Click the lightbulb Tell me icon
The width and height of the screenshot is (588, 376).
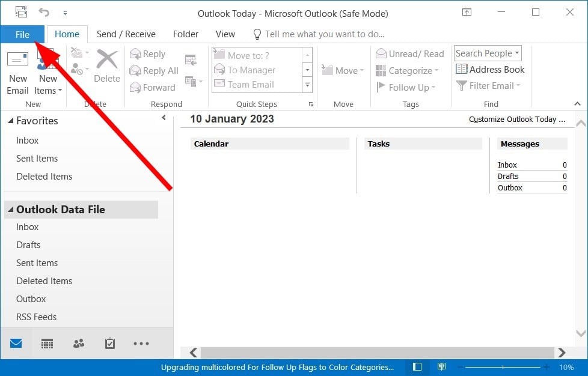click(x=257, y=34)
